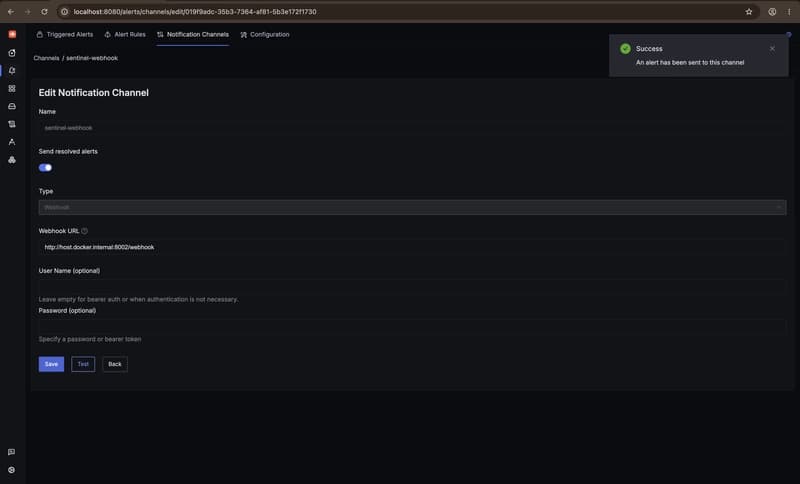Viewport: 800px width, 484px height.
Task: Open the drawer-shaped icon below four-squares icon
Action: click(x=12, y=106)
